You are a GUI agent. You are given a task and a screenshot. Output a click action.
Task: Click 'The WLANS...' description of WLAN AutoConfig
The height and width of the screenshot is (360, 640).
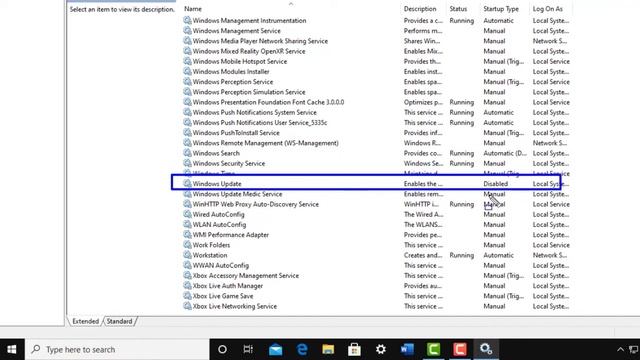coord(423,224)
